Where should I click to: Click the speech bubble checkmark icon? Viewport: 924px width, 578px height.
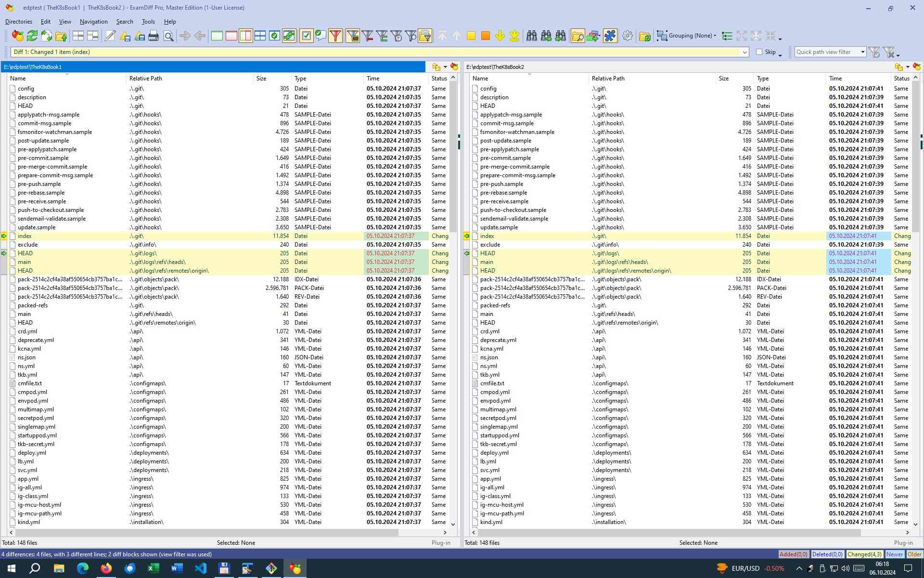[x=321, y=36]
